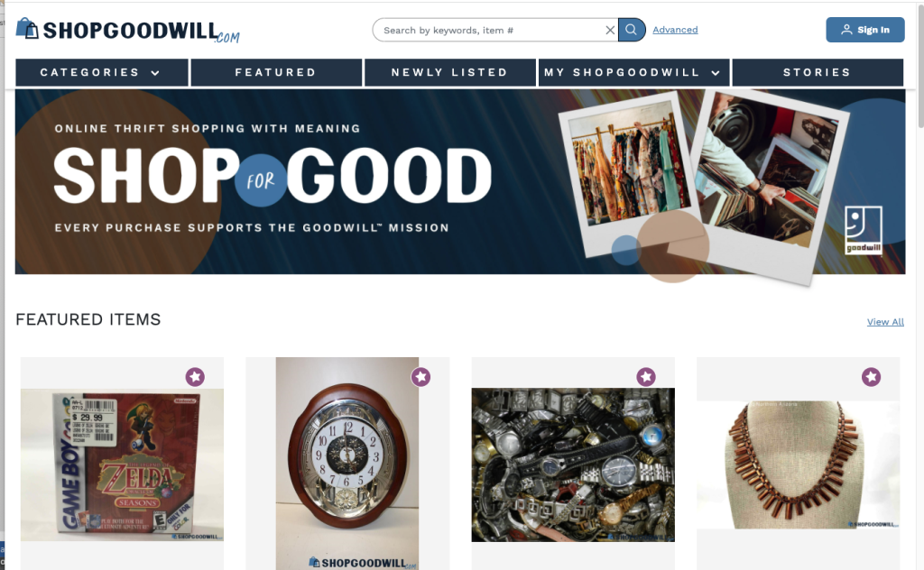
Task: Favorite the wall clock item star
Action: point(420,377)
